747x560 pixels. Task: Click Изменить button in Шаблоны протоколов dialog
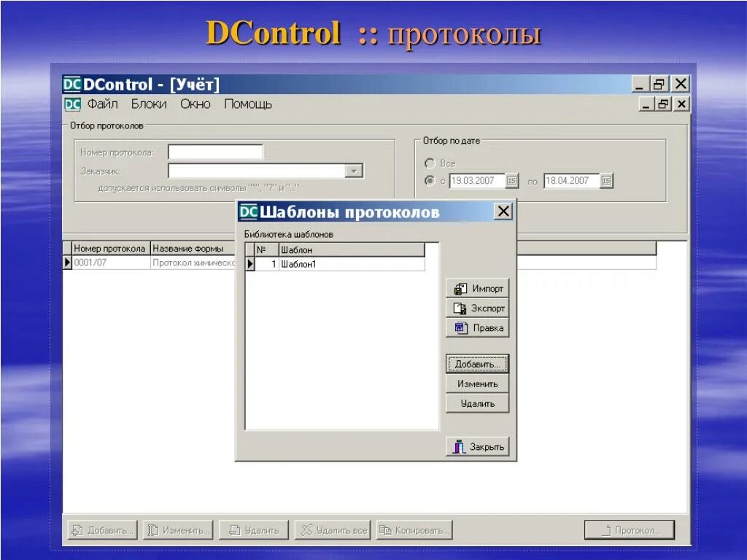(477, 384)
